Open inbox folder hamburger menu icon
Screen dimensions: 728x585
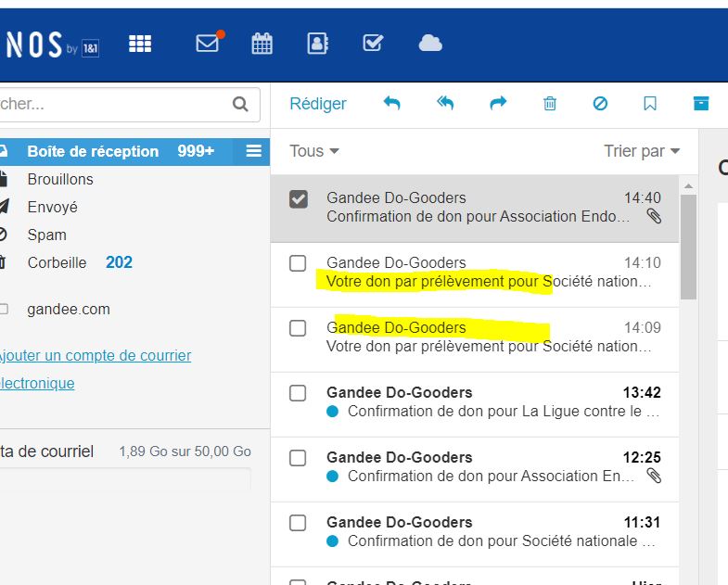click(x=253, y=151)
